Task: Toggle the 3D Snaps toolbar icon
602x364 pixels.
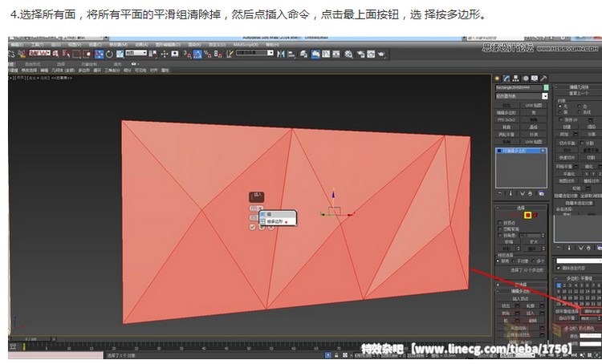Action: point(187,54)
